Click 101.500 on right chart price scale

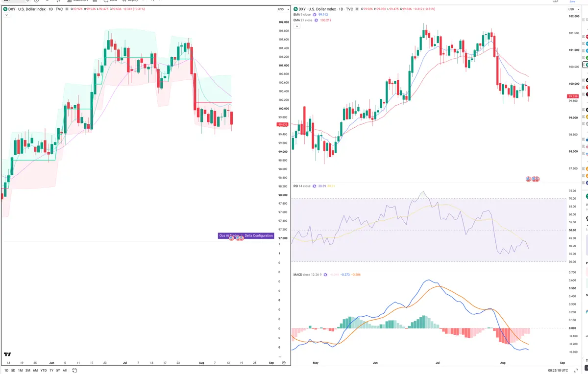573,33
